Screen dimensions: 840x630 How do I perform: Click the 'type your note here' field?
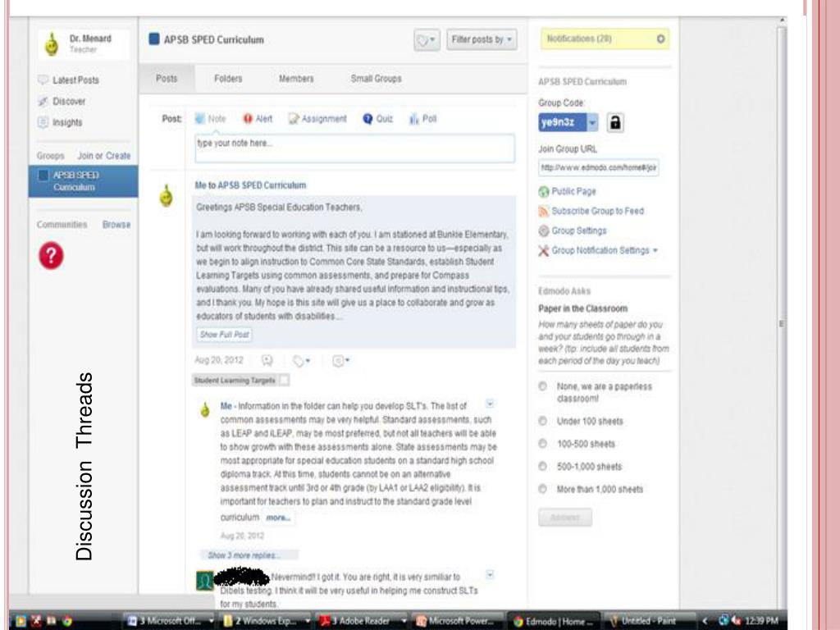[x=354, y=148]
